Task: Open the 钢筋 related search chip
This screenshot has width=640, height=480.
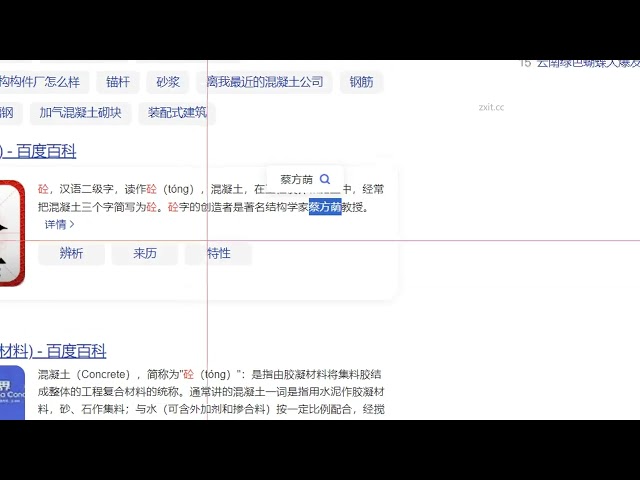Action: tap(361, 82)
